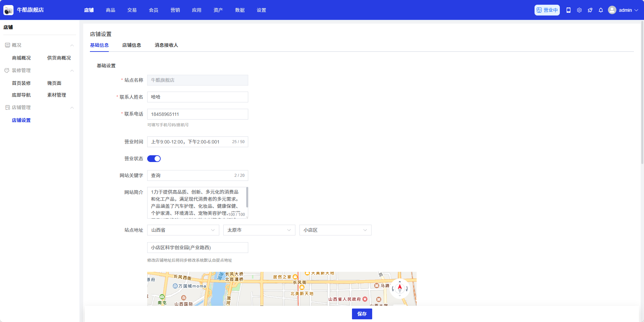Open the 小店区 district dropdown
Screen dimensions: 644x322
tap(335, 230)
